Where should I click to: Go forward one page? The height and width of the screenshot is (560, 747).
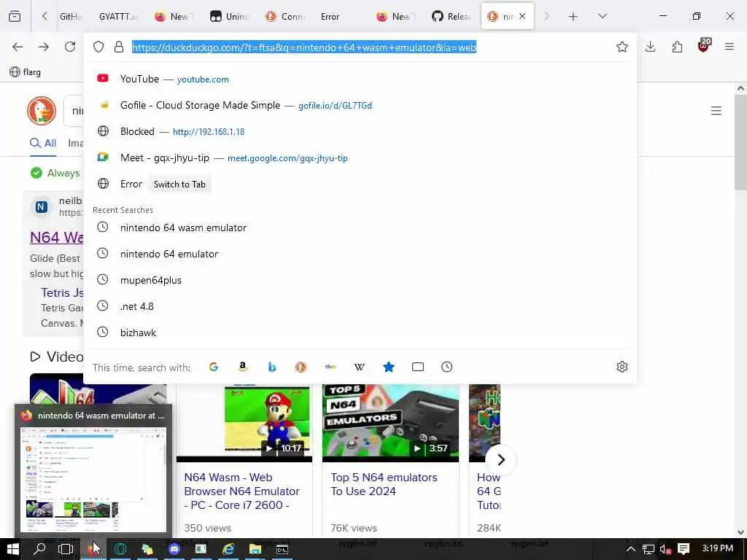point(44,47)
